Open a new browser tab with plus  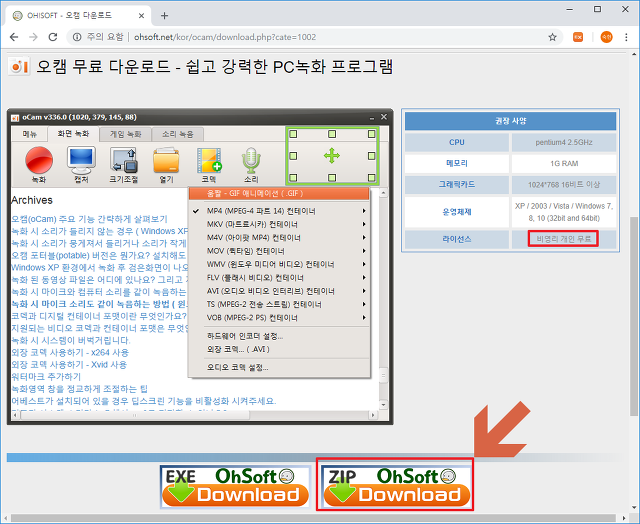click(x=164, y=16)
